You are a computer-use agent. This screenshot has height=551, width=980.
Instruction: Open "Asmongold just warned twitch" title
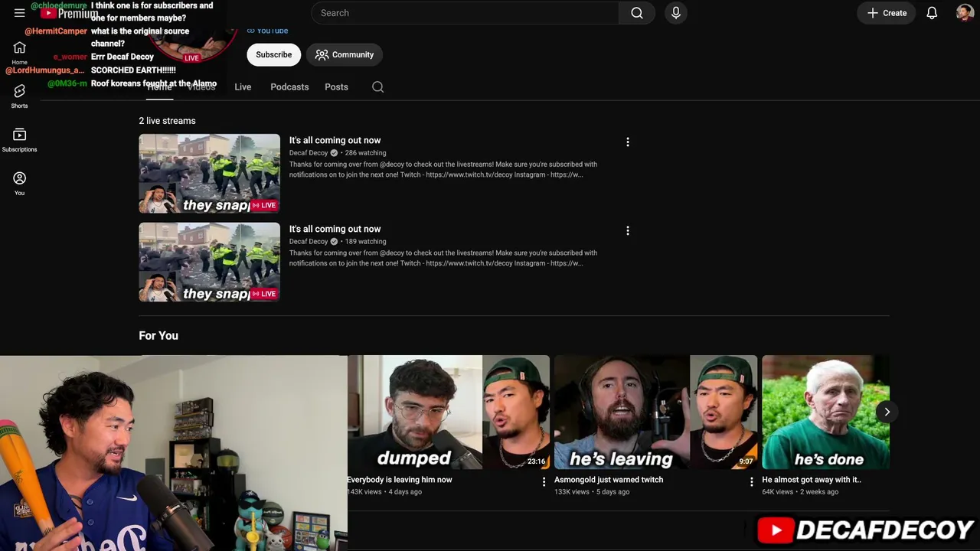pos(609,480)
